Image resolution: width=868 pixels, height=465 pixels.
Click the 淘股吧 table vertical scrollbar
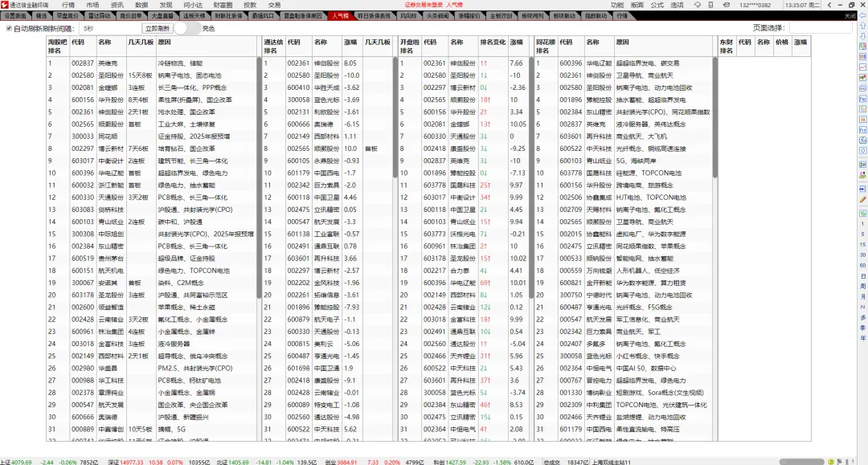click(259, 177)
